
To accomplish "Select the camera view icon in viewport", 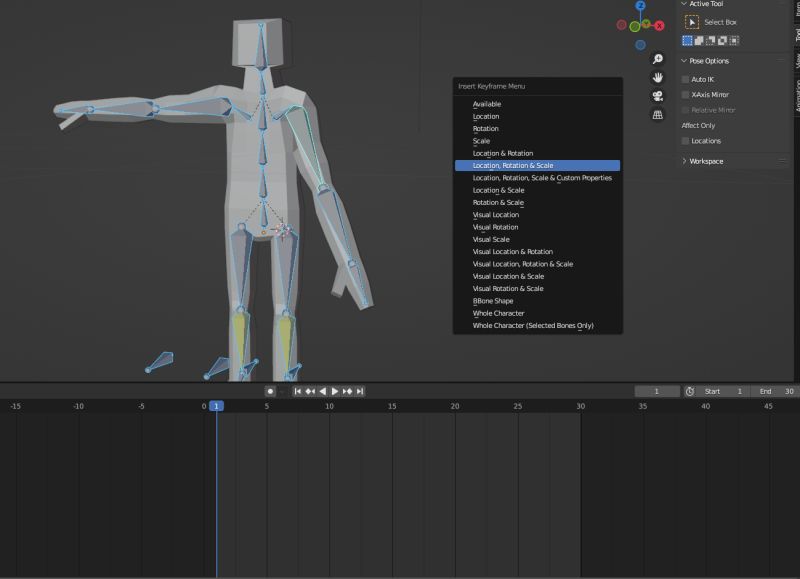I will coord(657,96).
